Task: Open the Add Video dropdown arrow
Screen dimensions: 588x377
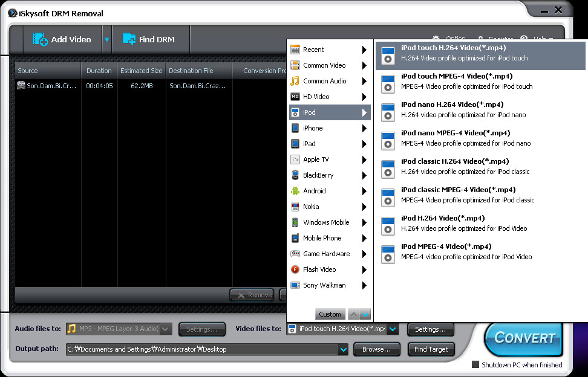Action: pos(107,39)
